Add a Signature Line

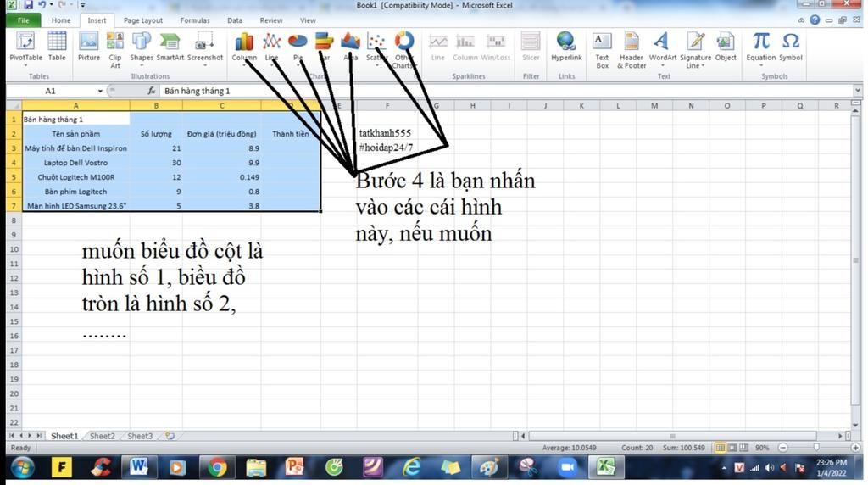[695, 50]
